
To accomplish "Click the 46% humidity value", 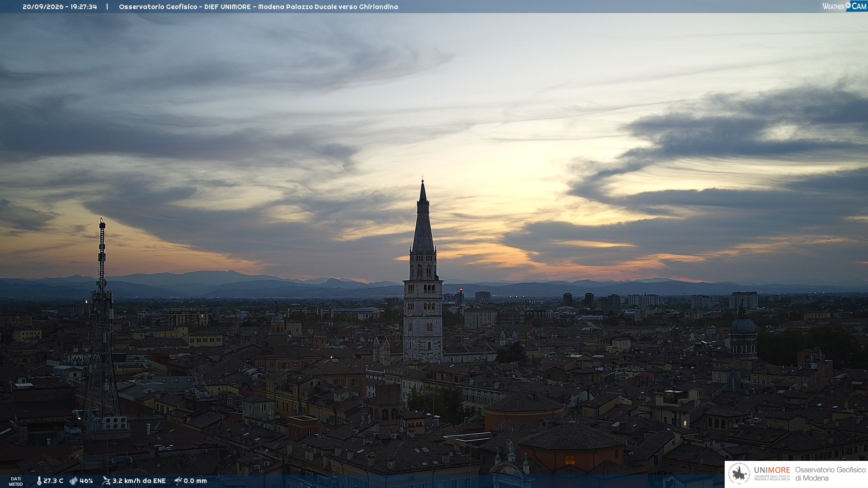I will click(x=86, y=481).
